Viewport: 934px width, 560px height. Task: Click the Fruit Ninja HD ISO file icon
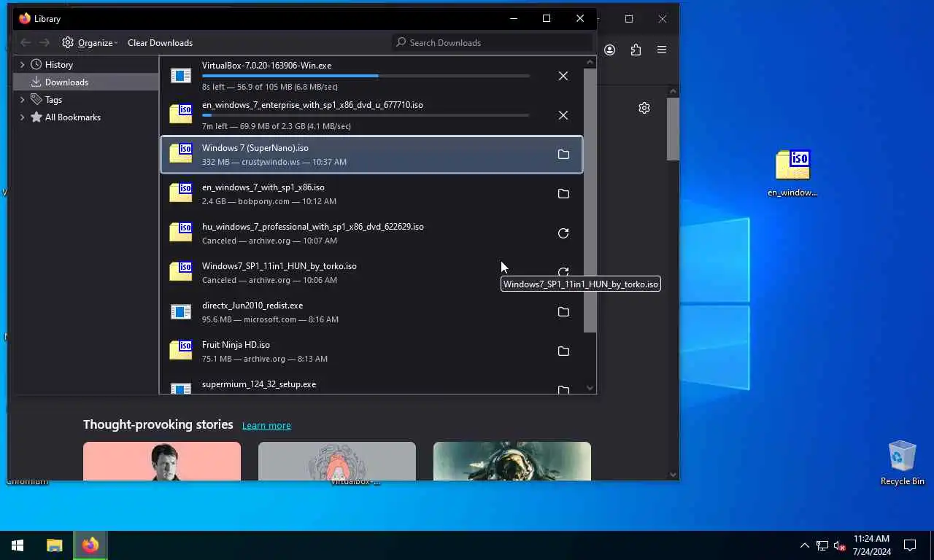(x=181, y=350)
